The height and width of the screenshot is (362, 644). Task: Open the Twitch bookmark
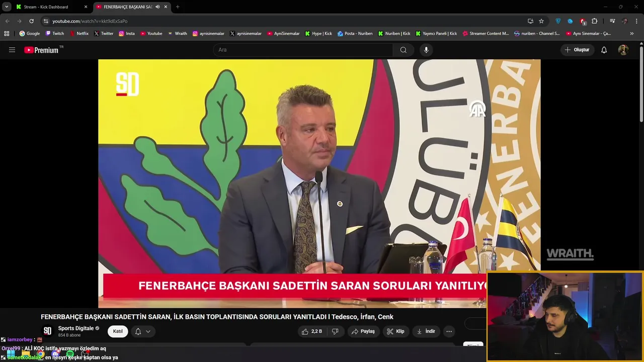tap(55, 34)
